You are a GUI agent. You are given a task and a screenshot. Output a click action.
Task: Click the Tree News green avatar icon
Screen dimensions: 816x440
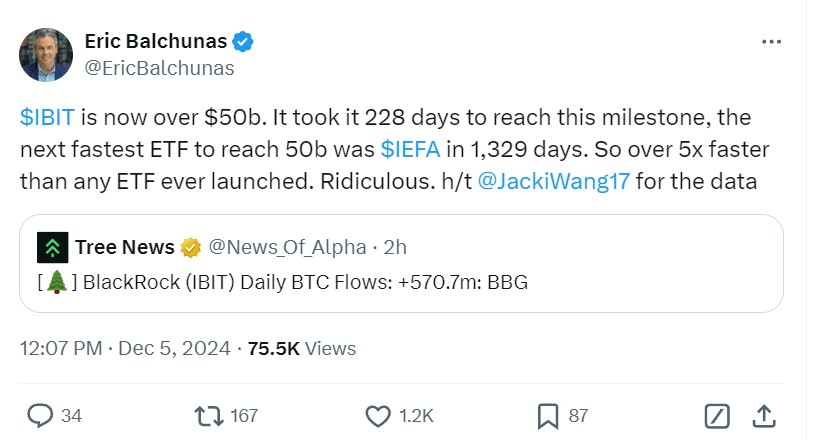(x=51, y=247)
